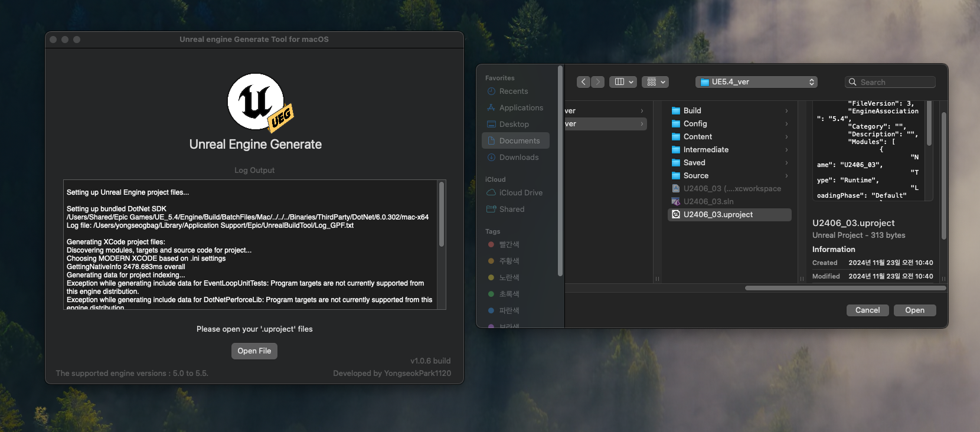
Task: Select the iCloud Drive sidebar item
Action: (515, 193)
